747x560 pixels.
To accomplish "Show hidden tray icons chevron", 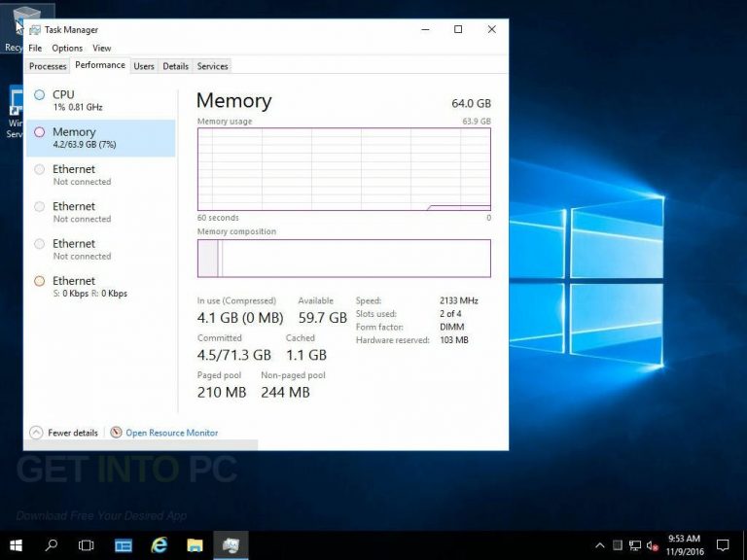I will point(600,545).
